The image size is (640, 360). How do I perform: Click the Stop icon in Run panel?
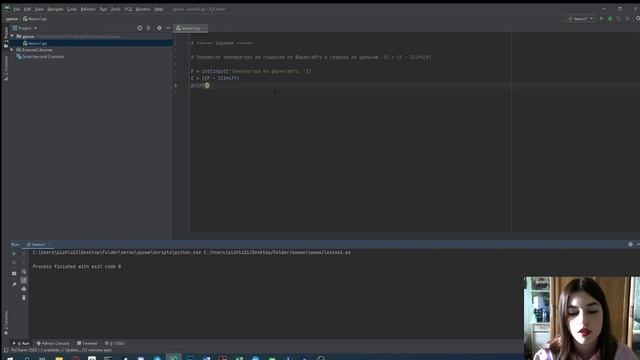(x=14, y=262)
